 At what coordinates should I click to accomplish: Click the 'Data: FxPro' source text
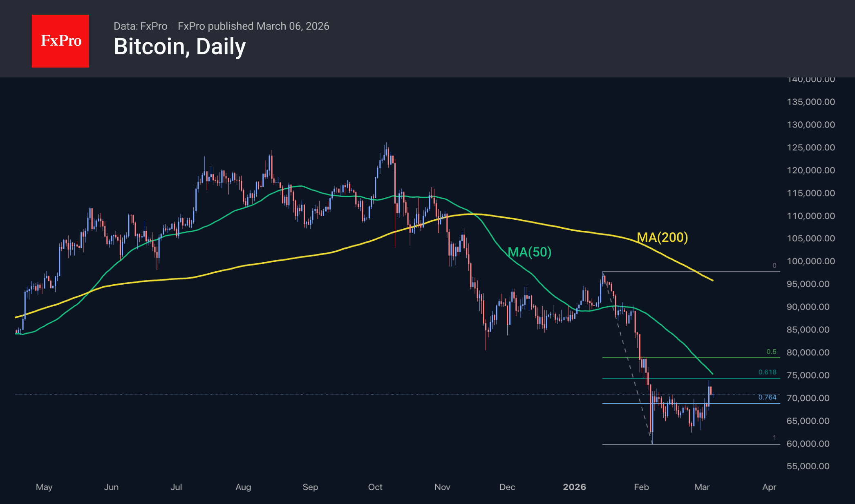pos(140,26)
